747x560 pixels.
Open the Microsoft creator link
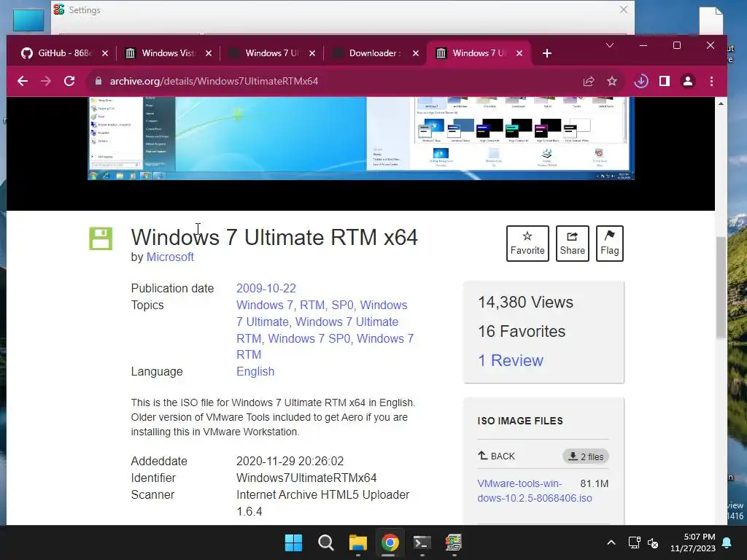[x=170, y=257]
